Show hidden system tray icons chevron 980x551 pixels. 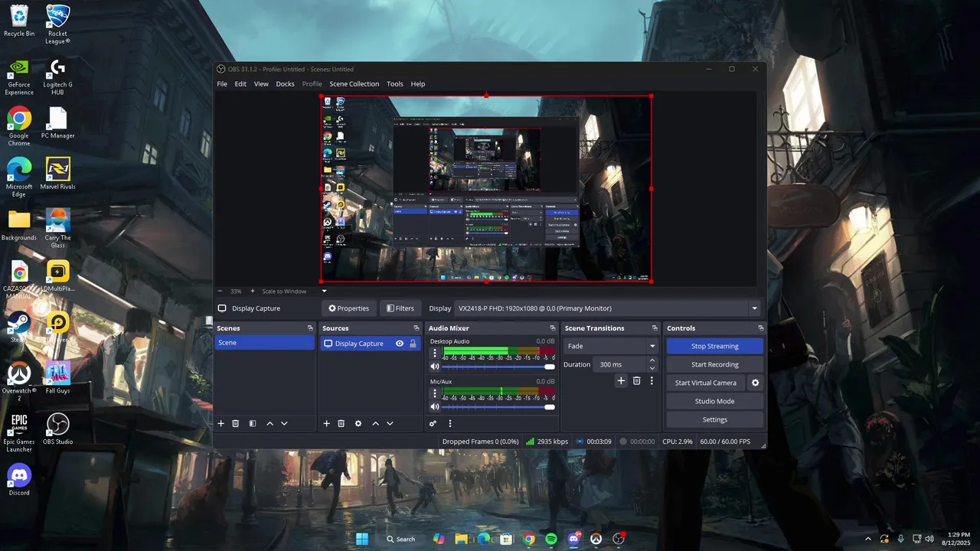tap(867, 539)
